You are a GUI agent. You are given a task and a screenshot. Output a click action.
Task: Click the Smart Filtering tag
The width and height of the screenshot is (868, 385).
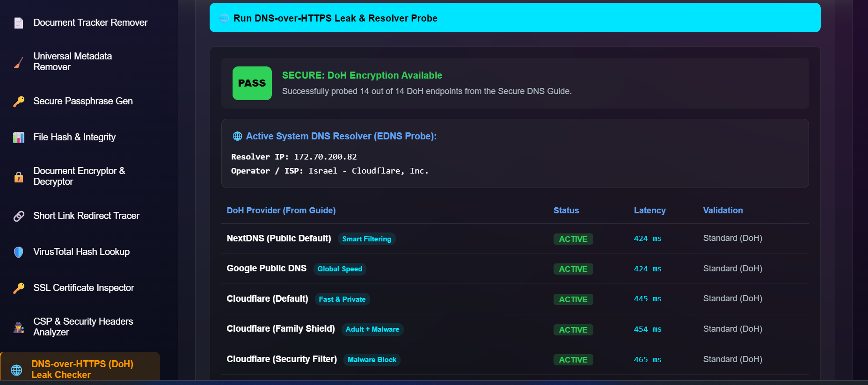click(367, 239)
